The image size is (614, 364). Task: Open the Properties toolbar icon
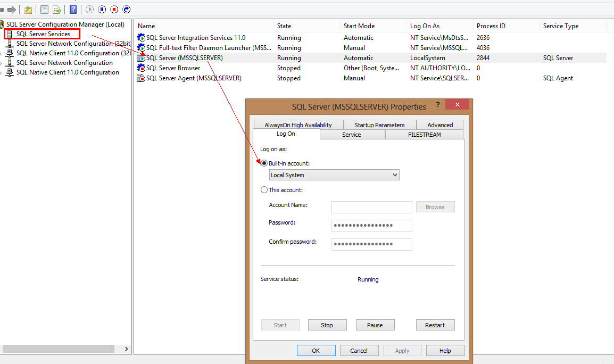click(x=44, y=10)
